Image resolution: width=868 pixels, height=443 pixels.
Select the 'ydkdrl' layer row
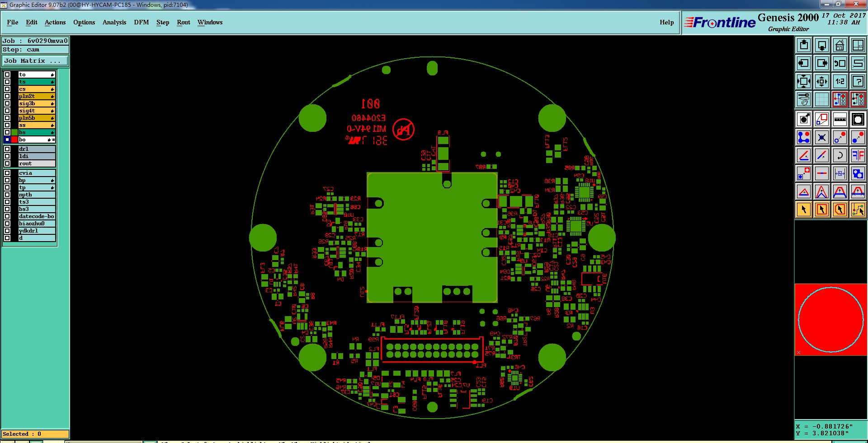point(37,231)
